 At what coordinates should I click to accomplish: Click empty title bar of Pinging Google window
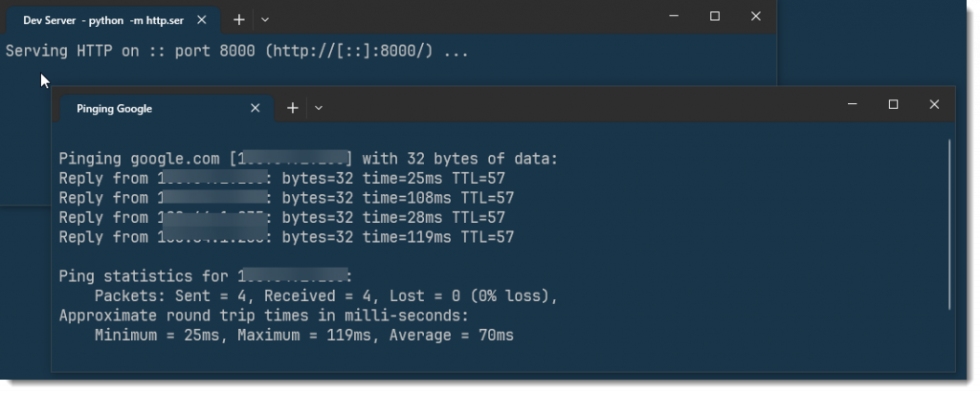pyautogui.click(x=574, y=107)
